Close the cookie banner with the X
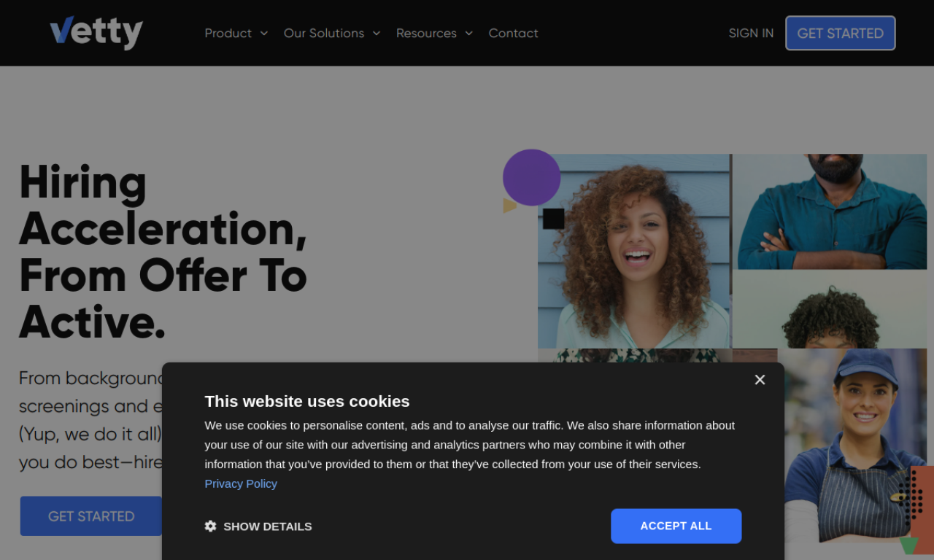Viewport: 934px width, 560px height. (x=760, y=380)
